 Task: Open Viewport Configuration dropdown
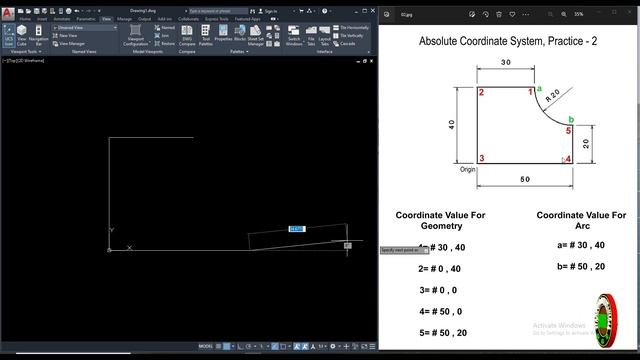136,35
